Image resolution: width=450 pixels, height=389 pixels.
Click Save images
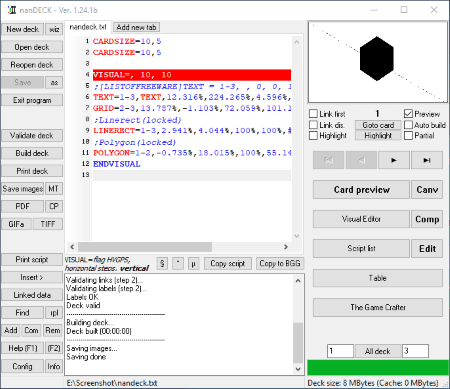(x=22, y=189)
